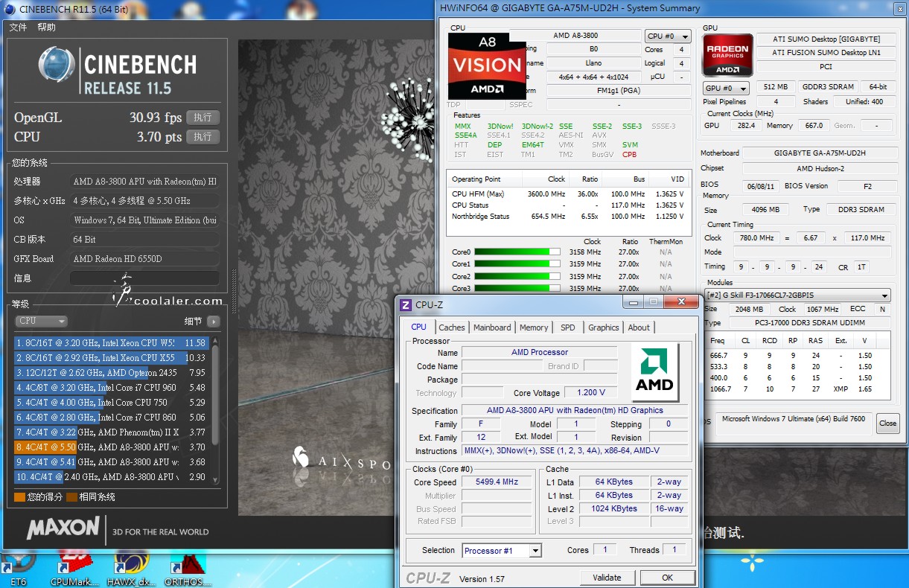Click the Core2 usage bar in HWiNFO
Viewport: 909px width, 588px height.
(x=517, y=277)
